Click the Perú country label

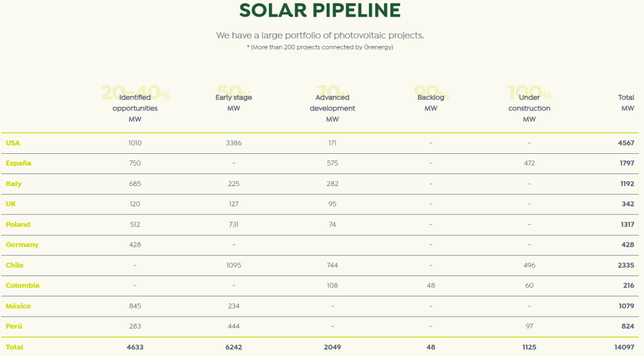(14, 327)
